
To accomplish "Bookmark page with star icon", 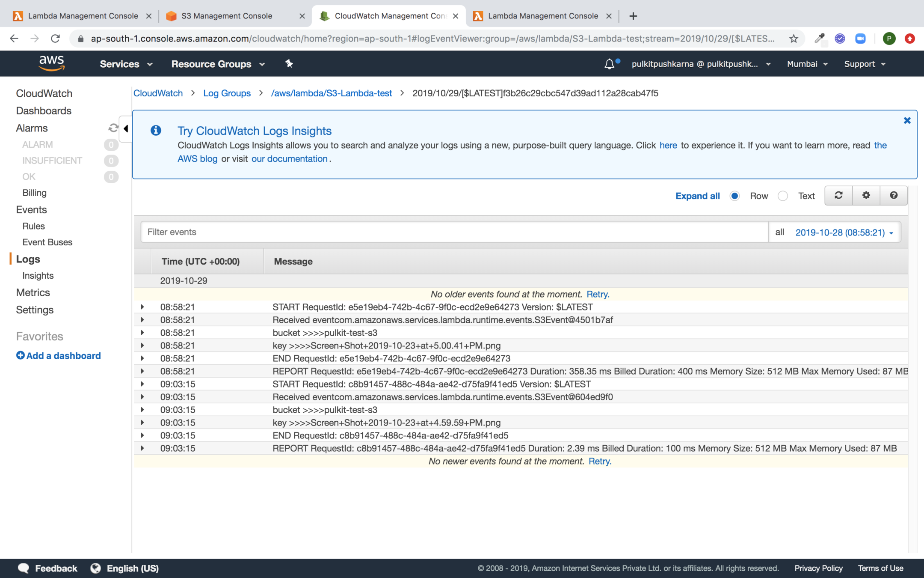I will point(794,39).
